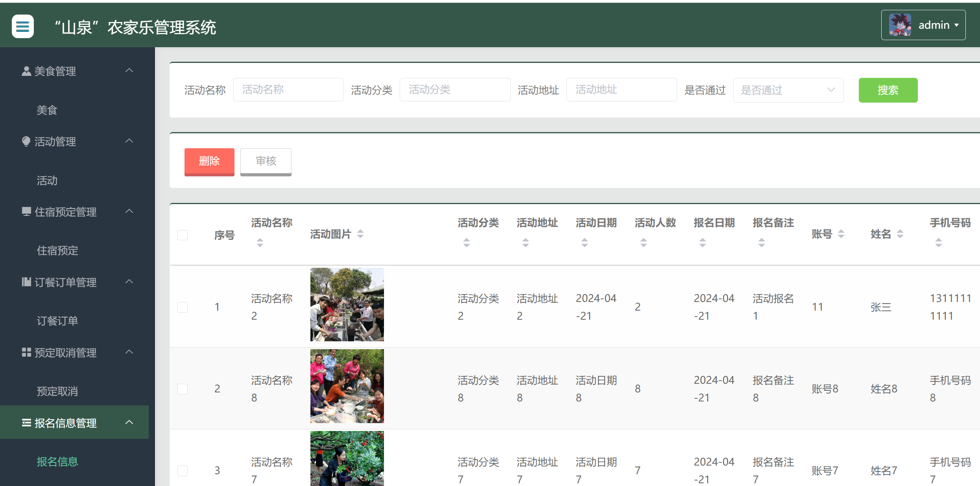The image size is (980, 486).
Task: Click the 账号7 cell
Action: pyautogui.click(x=825, y=471)
